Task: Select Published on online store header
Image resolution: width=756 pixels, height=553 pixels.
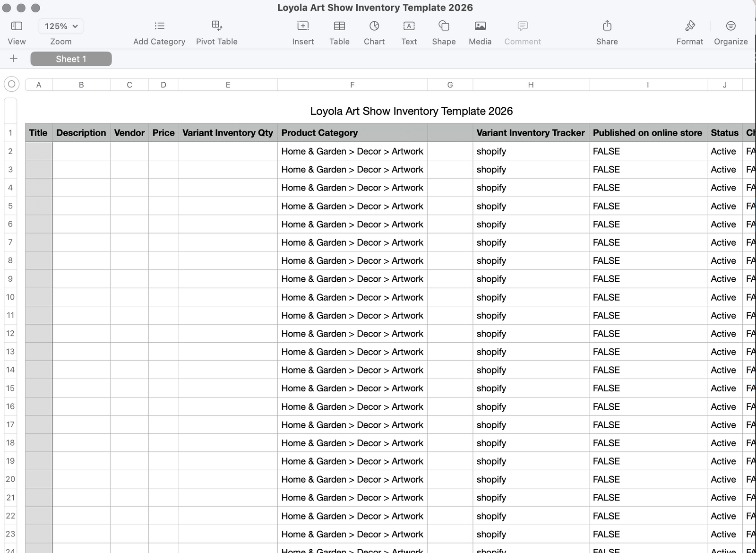Action: (648, 133)
